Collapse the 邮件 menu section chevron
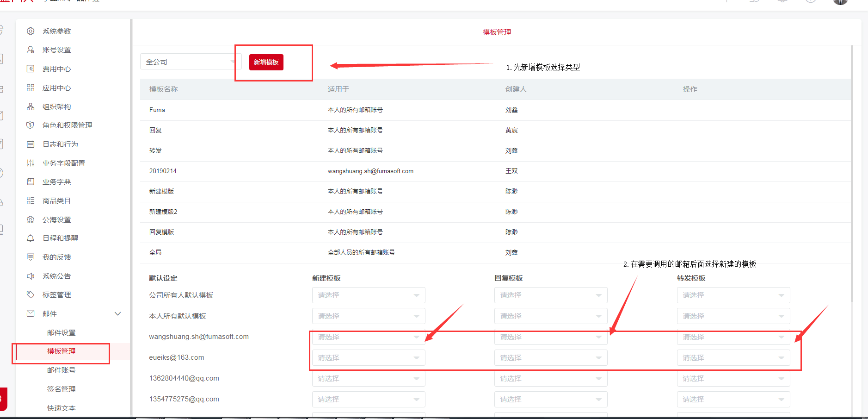 click(x=118, y=313)
